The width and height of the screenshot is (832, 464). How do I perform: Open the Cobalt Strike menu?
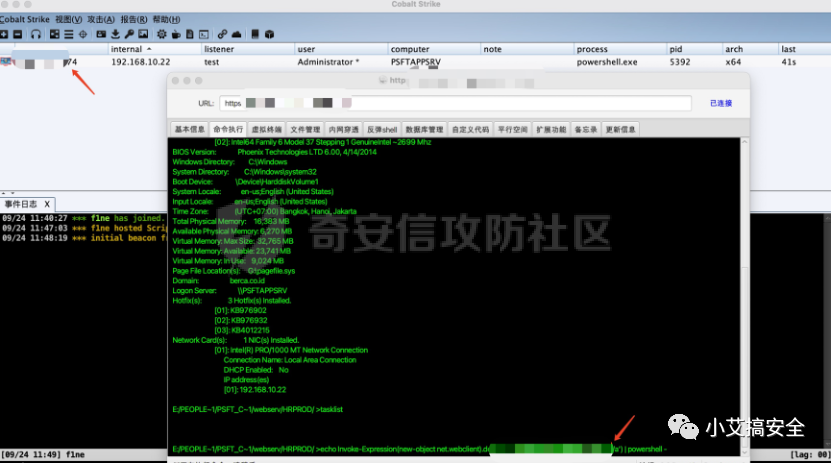pyautogui.click(x=25, y=19)
